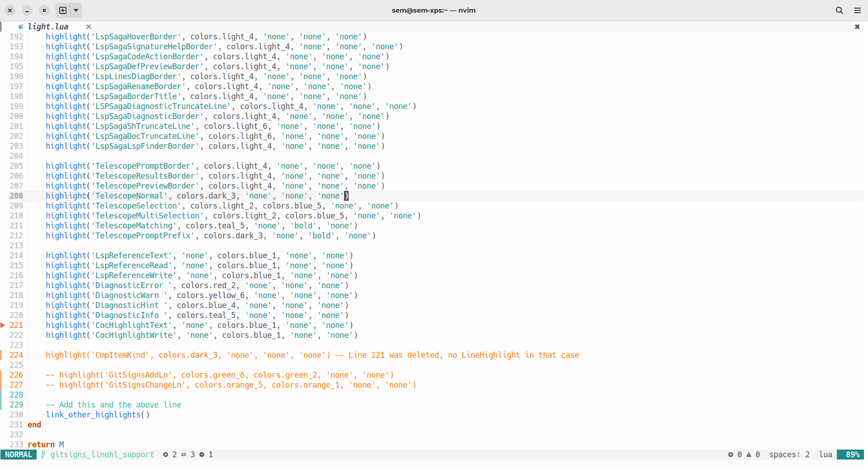Open the terminal search icon
The width and height of the screenshot is (868, 474).
(840, 10)
